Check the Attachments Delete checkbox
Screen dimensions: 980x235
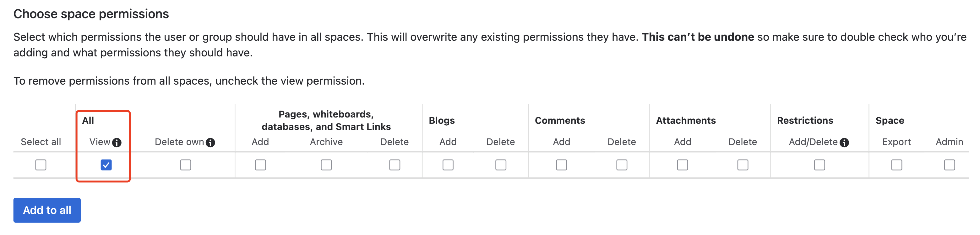pos(743,165)
